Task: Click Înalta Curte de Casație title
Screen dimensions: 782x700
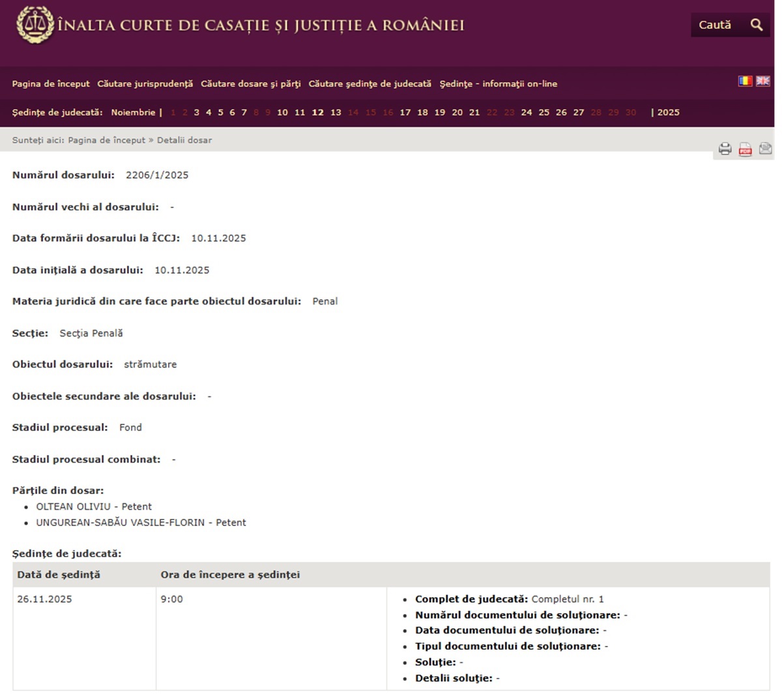Action: 261,25
